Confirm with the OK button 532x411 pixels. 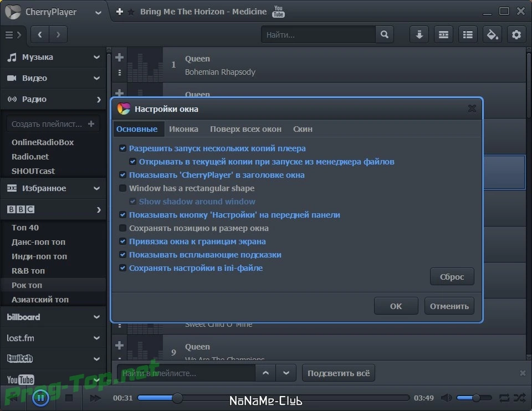point(396,306)
